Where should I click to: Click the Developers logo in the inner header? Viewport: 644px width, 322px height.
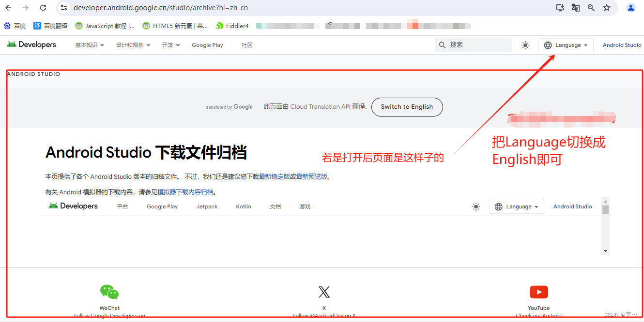73,206
